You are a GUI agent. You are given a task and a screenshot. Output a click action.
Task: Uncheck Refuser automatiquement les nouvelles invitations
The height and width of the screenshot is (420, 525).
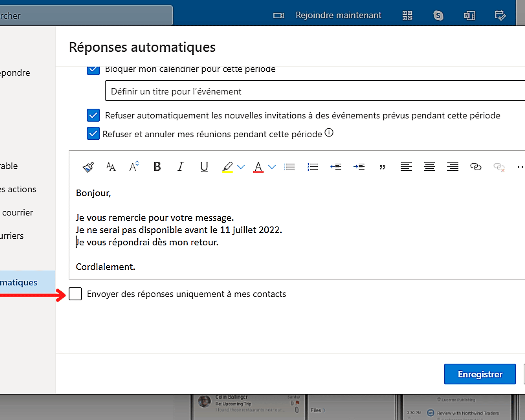click(x=93, y=115)
